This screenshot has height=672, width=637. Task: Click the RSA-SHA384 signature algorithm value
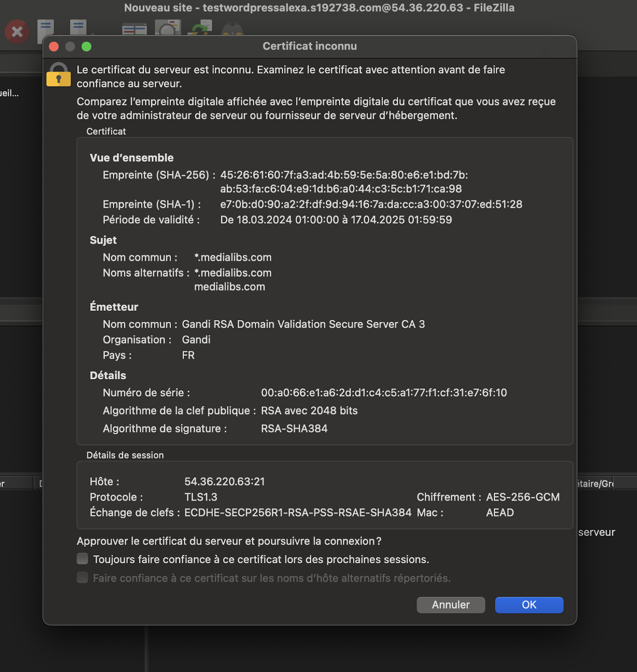pos(294,428)
